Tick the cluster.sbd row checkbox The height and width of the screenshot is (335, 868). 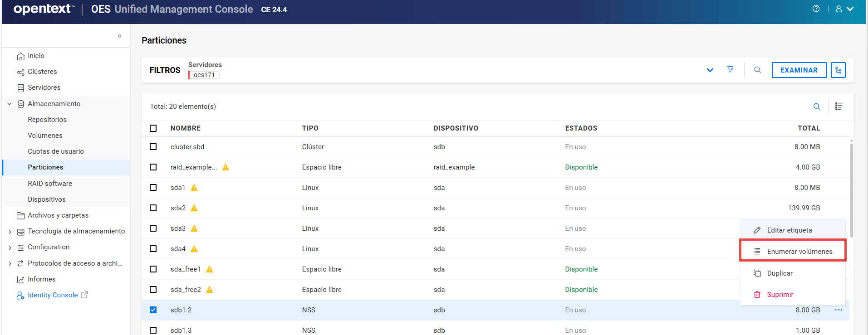[x=153, y=147]
